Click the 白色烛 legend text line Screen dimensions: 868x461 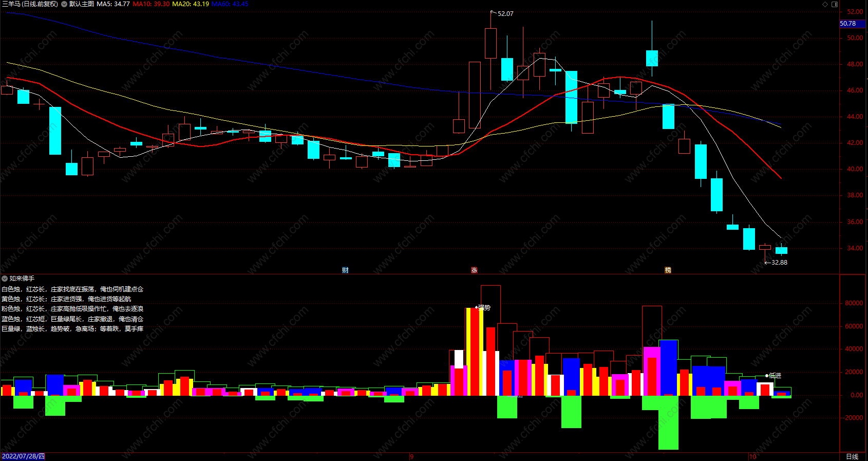[72, 289]
